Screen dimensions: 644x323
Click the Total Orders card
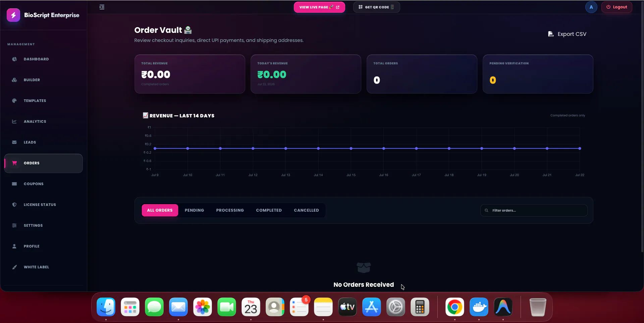tap(422, 74)
